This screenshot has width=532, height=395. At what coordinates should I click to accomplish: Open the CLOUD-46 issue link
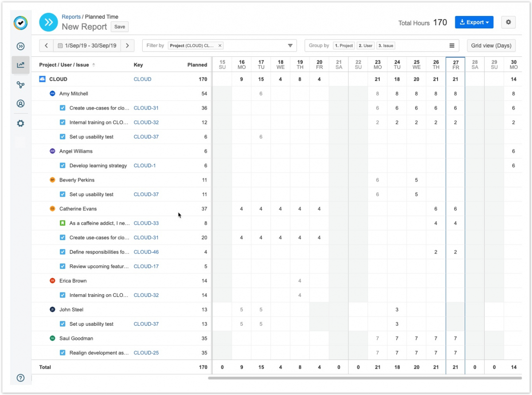tap(146, 252)
